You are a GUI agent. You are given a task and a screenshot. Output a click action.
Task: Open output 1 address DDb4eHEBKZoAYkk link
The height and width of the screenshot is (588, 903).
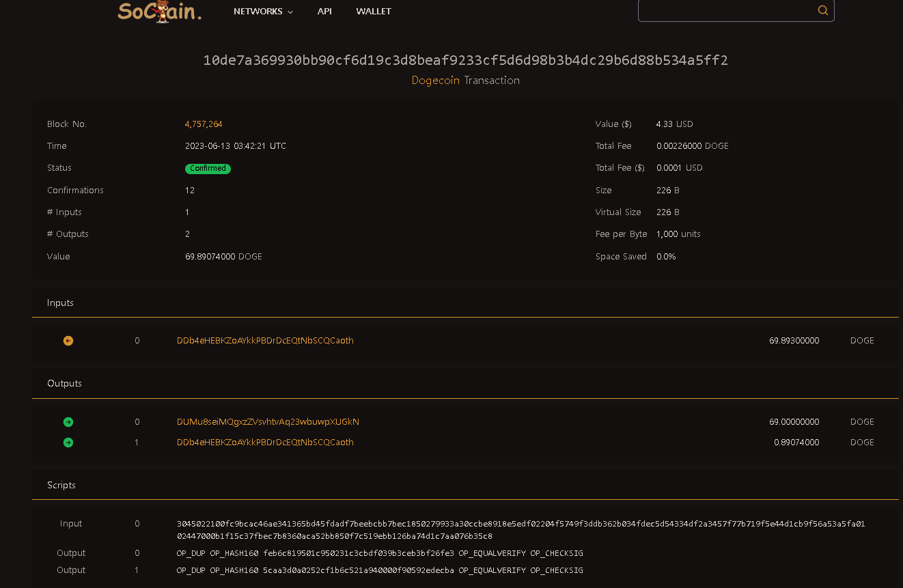265,443
